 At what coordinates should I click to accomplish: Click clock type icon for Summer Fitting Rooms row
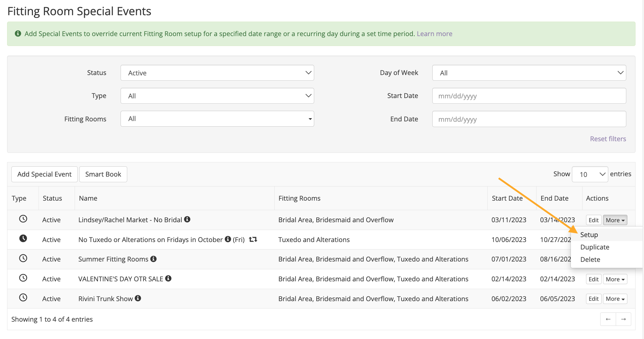pyautogui.click(x=23, y=258)
